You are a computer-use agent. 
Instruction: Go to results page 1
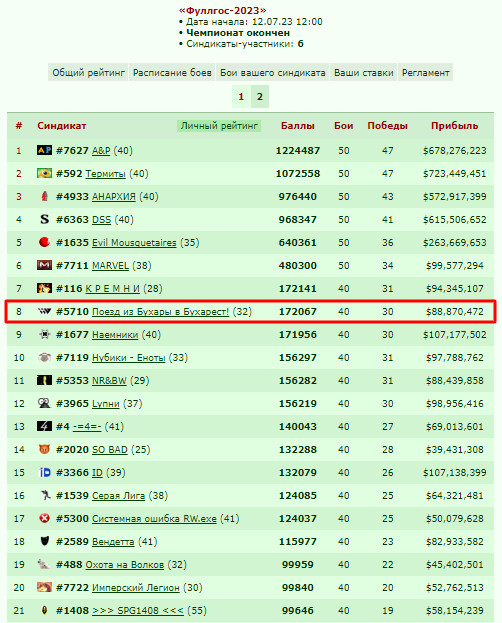point(241,97)
